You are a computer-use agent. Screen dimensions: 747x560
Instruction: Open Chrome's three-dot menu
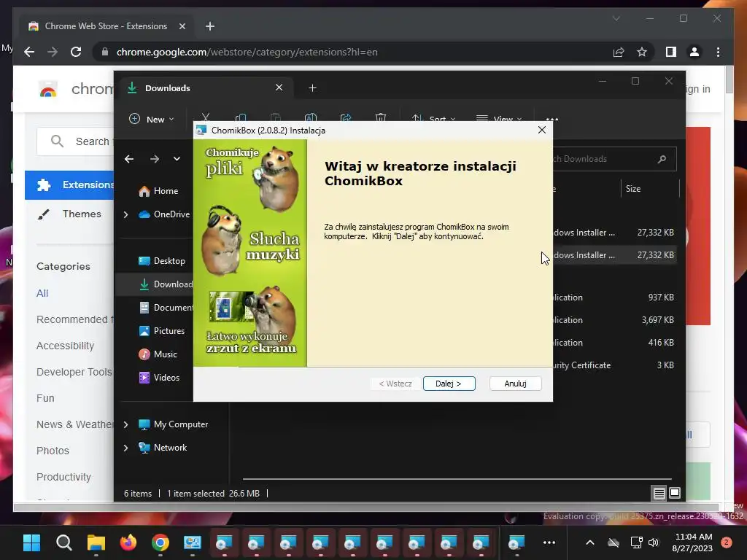[718, 52]
